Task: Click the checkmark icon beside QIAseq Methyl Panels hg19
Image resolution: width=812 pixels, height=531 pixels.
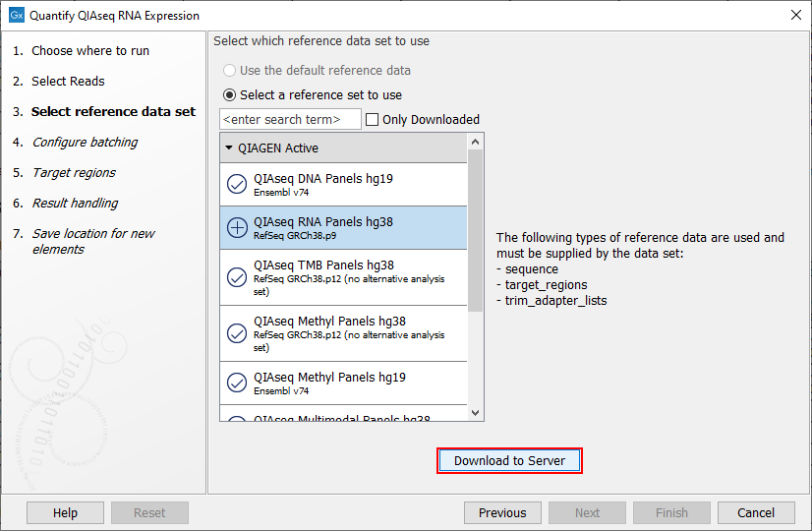Action: point(237,383)
